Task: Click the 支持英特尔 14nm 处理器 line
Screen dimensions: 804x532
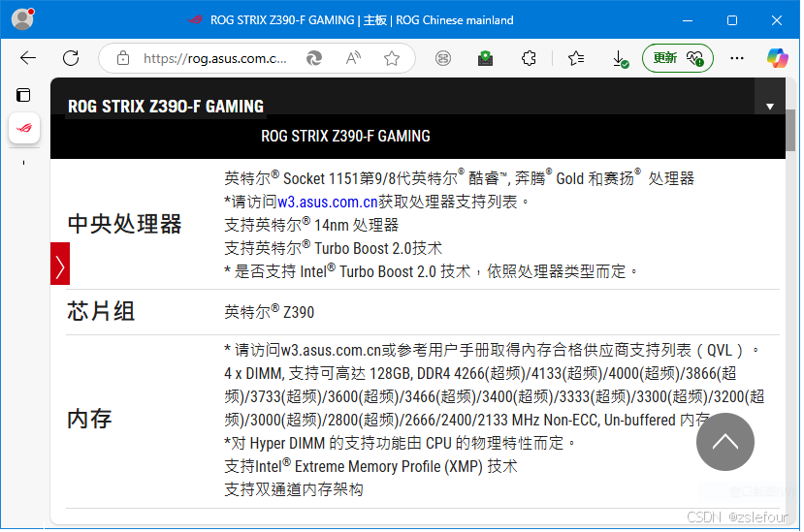Action: click(x=311, y=225)
